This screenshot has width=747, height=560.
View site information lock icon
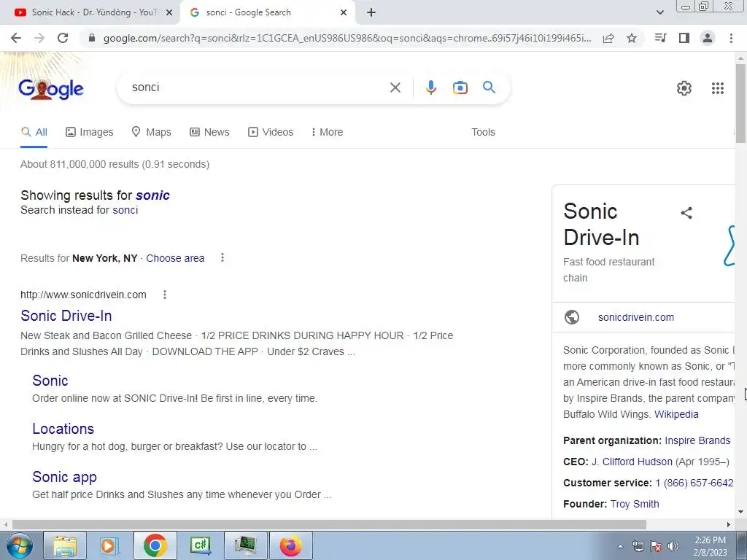point(92,38)
